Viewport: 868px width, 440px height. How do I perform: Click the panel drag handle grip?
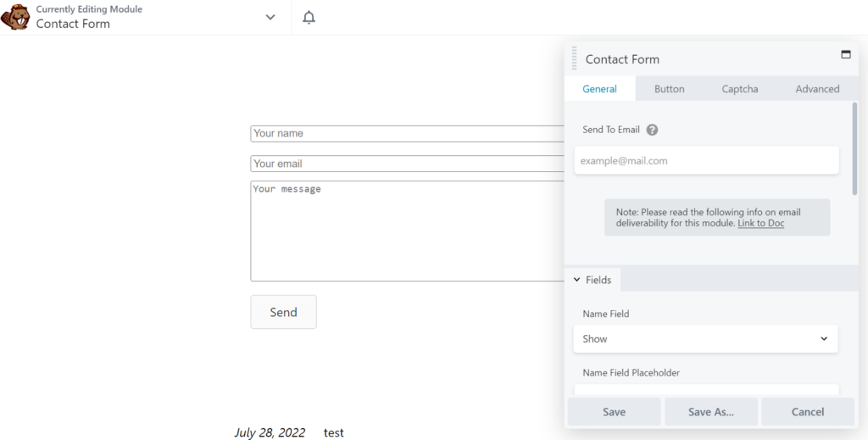574,58
